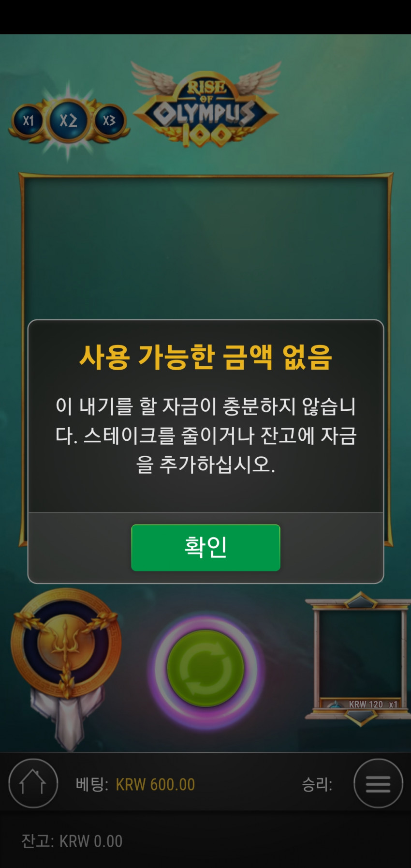Tap the dialog title 사용 가능한 금액 없음

[x=205, y=357]
